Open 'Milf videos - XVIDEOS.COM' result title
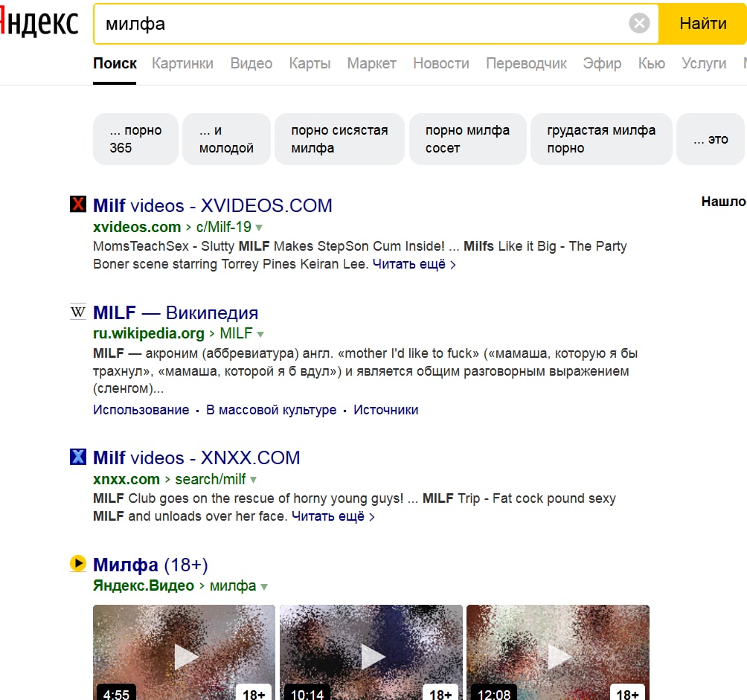 (213, 206)
